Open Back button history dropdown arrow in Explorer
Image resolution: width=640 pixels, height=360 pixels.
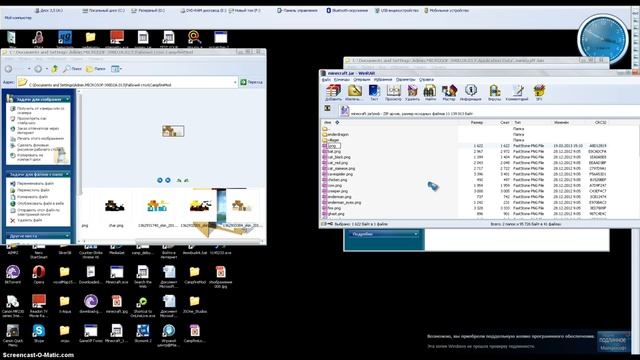click(x=29, y=69)
